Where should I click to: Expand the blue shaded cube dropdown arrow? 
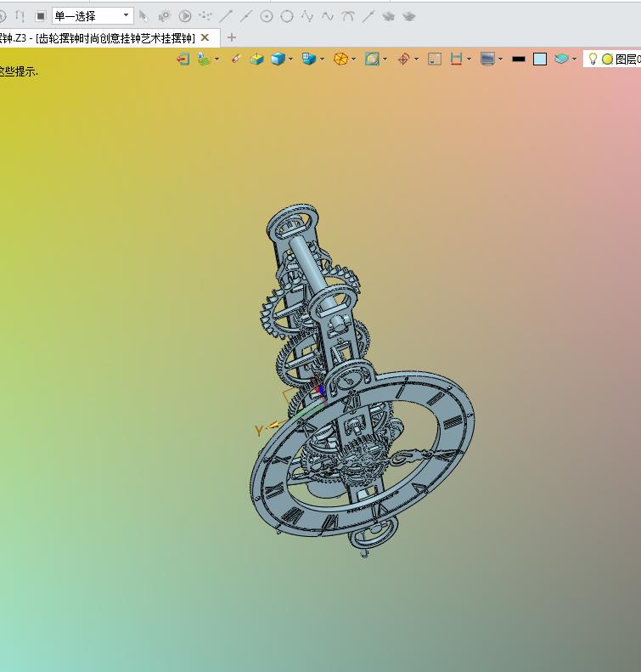tap(291, 59)
